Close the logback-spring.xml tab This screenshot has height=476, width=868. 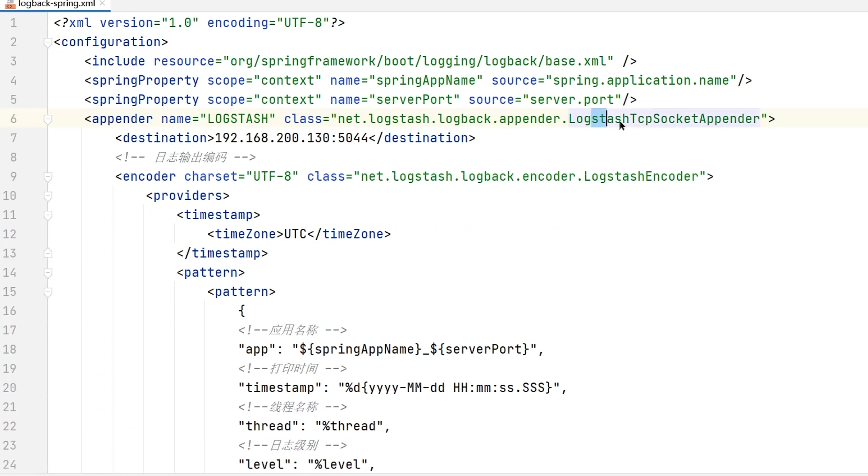click(x=102, y=3)
